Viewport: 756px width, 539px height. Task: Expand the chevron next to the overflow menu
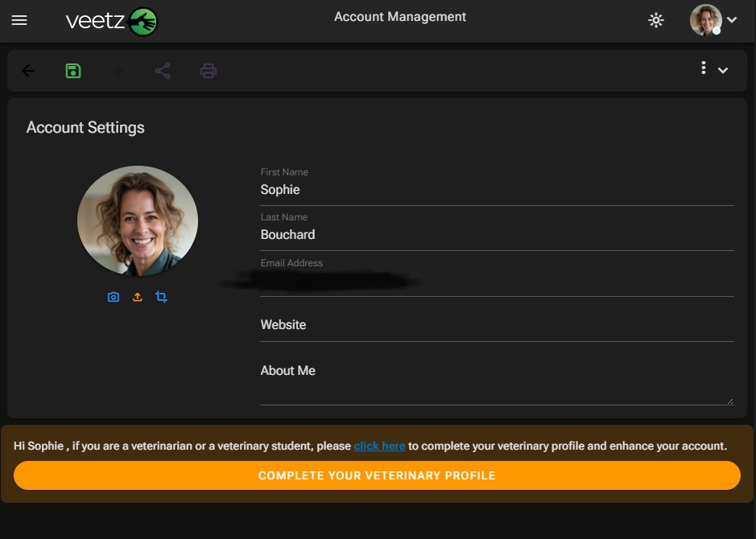[x=722, y=71]
